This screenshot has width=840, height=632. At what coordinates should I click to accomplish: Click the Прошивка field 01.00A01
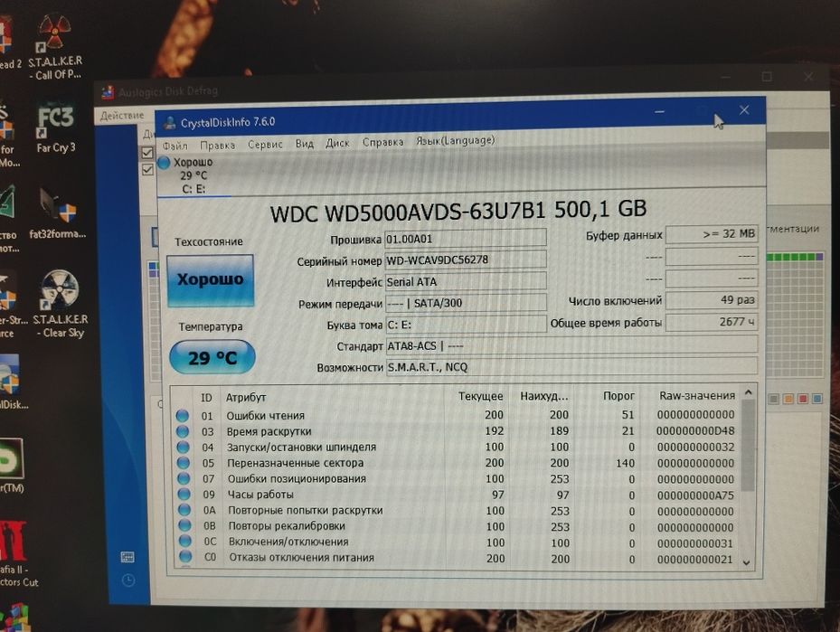coord(465,239)
